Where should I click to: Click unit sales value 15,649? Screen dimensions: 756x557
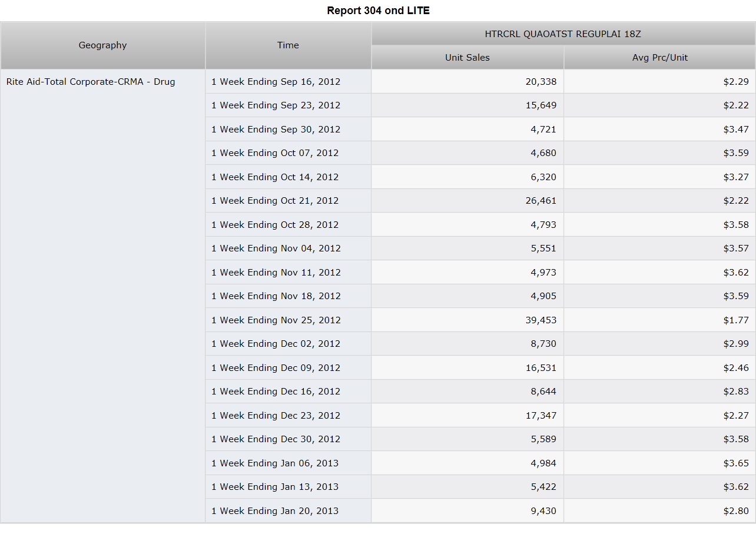coord(467,105)
